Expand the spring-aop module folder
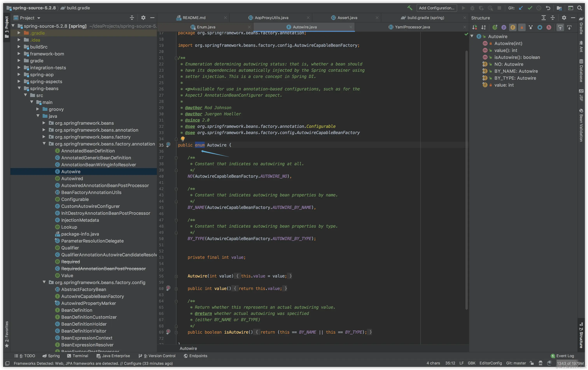 (19, 75)
